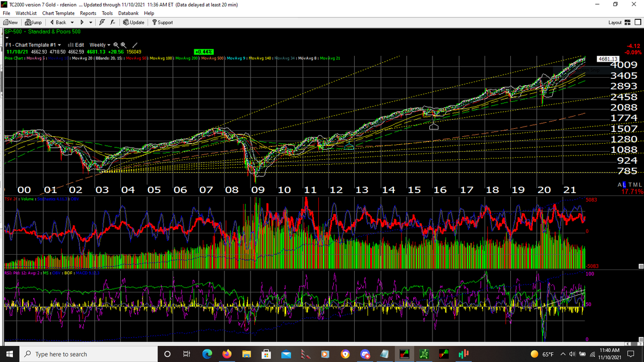The height and width of the screenshot is (362, 644).
Task: Open the WatchList menu
Action: click(26, 13)
